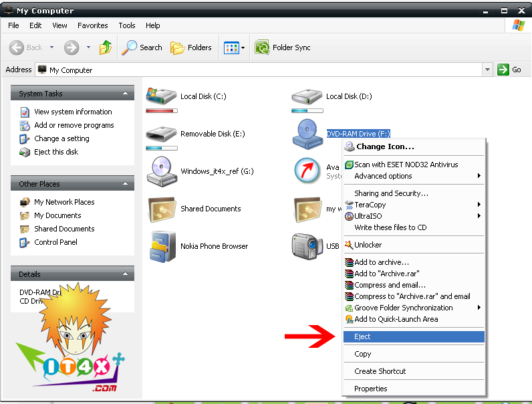
Task: Open the Views dropdown arrow in toolbar
Action: [x=243, y=47]
